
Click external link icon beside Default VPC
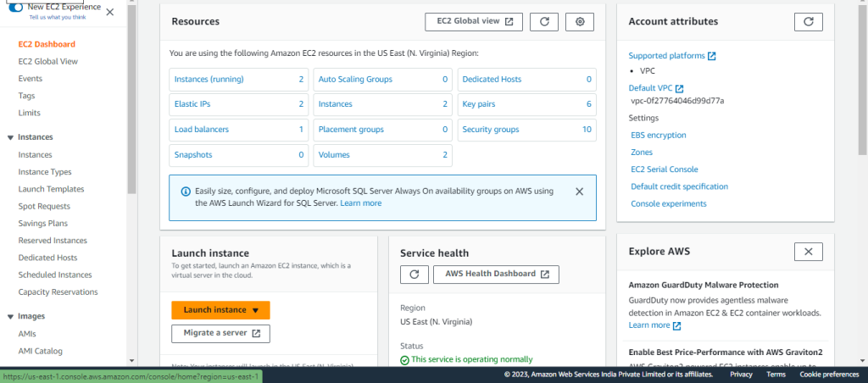point(679,89)
